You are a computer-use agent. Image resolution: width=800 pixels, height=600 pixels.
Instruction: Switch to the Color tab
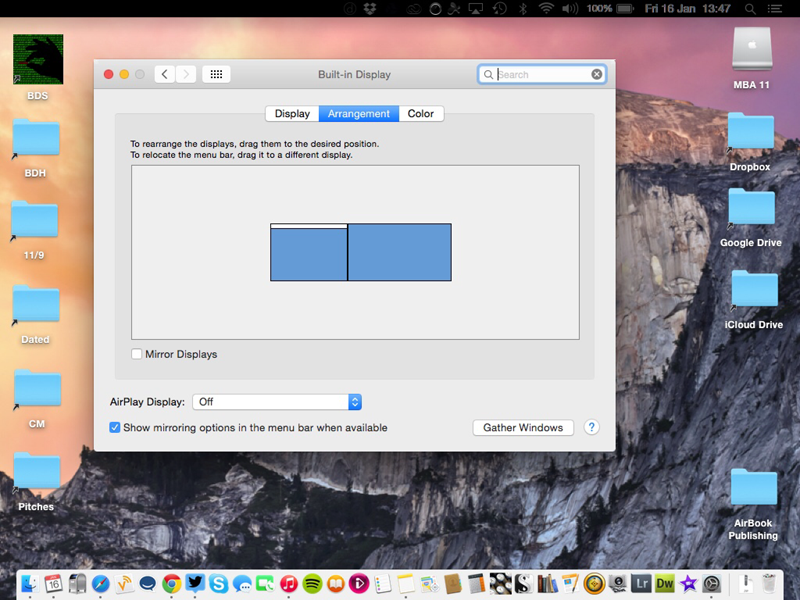pos(420,113)
